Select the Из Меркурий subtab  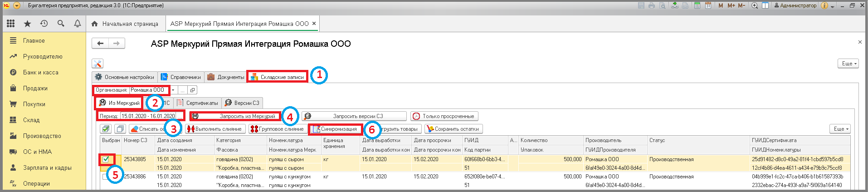click(119, 103)
